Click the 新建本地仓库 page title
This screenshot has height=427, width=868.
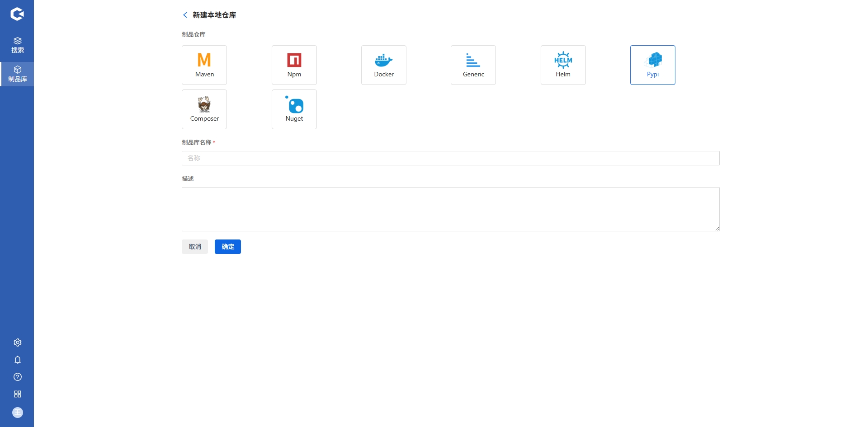214,15
